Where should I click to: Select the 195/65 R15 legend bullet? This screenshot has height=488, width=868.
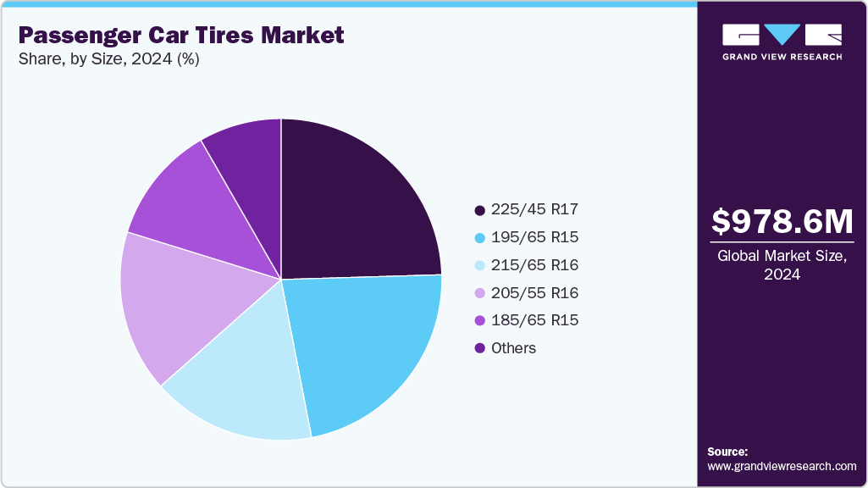(480, 237)
